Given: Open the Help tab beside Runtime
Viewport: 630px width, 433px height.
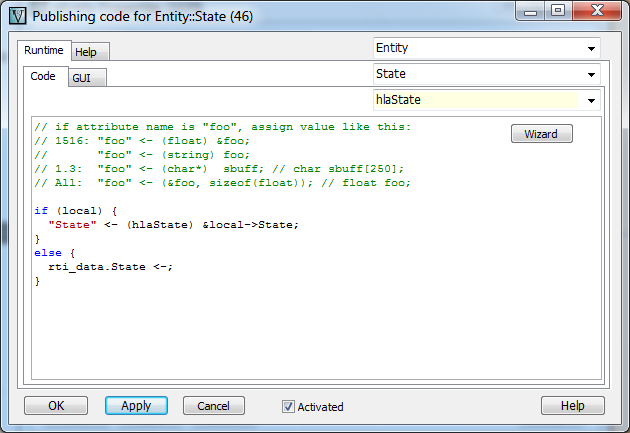Looking at the screenshot, I should click(x=86, y=52).
